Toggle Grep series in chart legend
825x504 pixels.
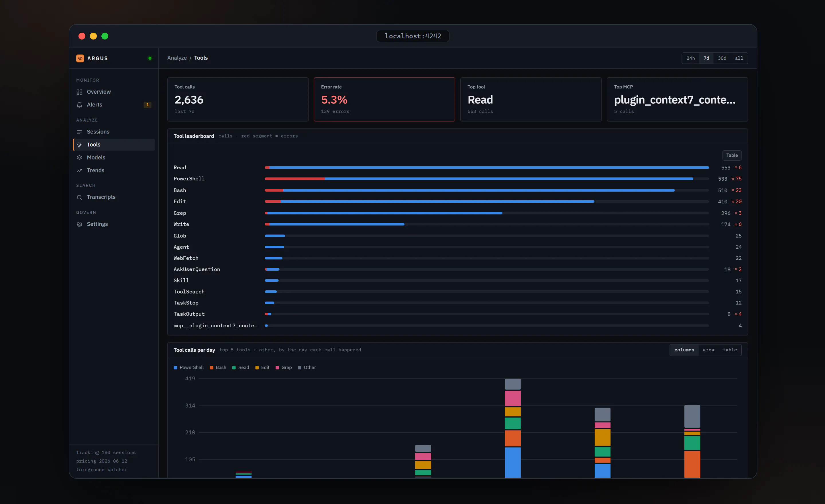(284, 367)
